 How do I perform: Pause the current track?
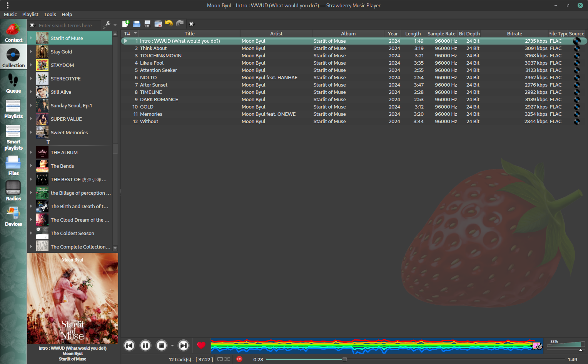(x=145, y=346)
